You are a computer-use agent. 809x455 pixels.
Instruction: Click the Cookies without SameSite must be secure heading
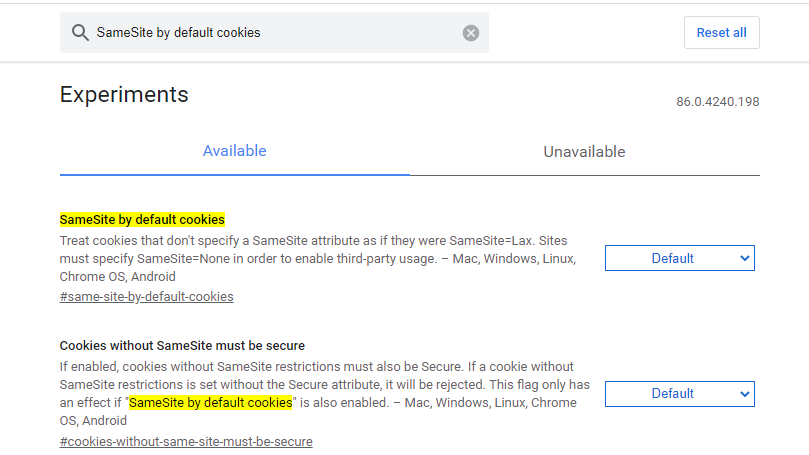(182, 346)
